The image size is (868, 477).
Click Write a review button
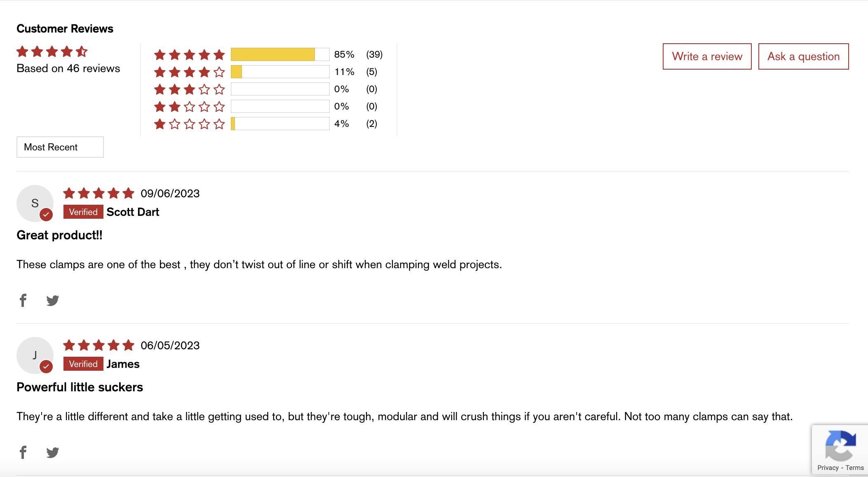pyautogui.click(x=707, y=56)
